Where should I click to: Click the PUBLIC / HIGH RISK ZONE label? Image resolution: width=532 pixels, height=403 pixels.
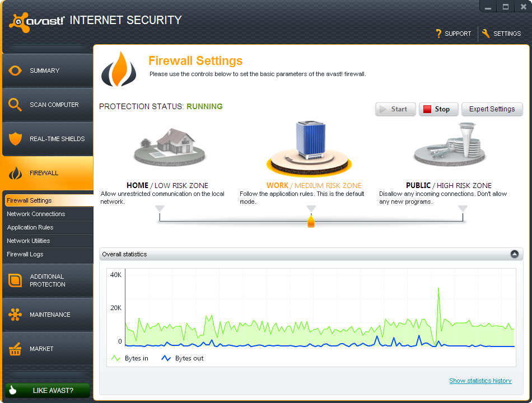pos(449,186)
